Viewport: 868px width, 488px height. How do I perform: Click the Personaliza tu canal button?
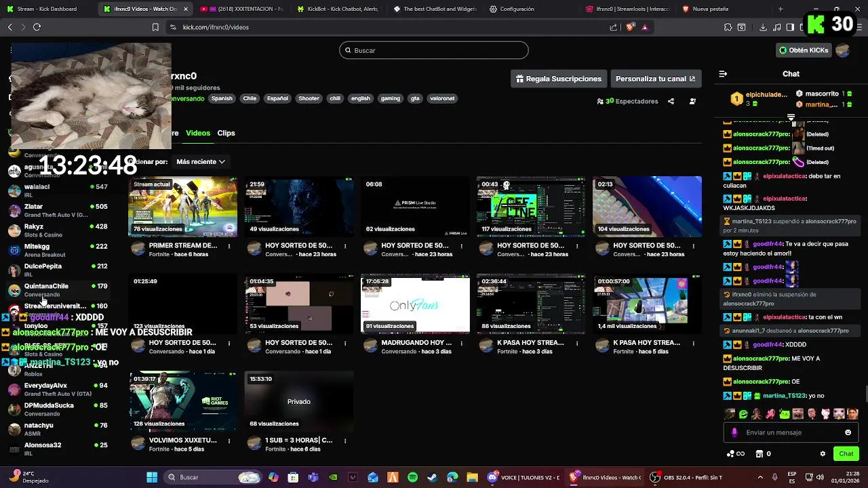tap(656, 79)
